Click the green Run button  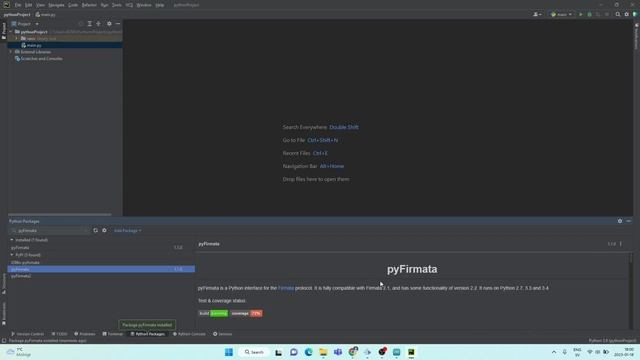(x=581, y=14)
